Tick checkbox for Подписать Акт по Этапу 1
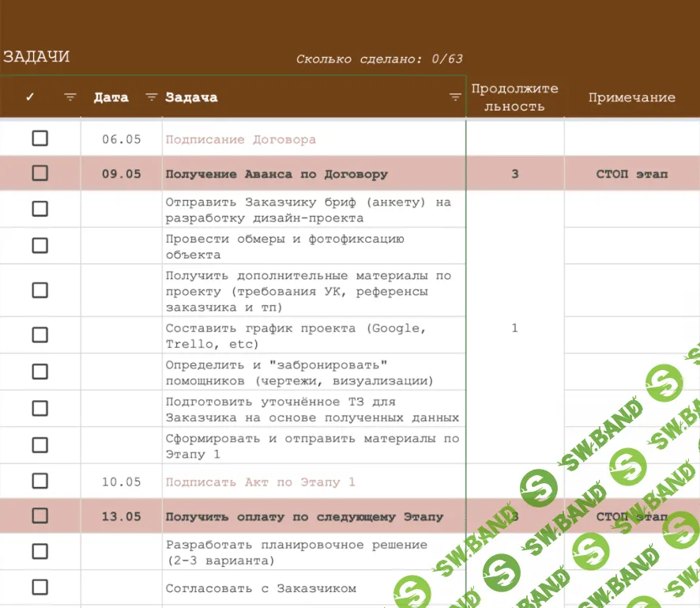 point(40,481)
